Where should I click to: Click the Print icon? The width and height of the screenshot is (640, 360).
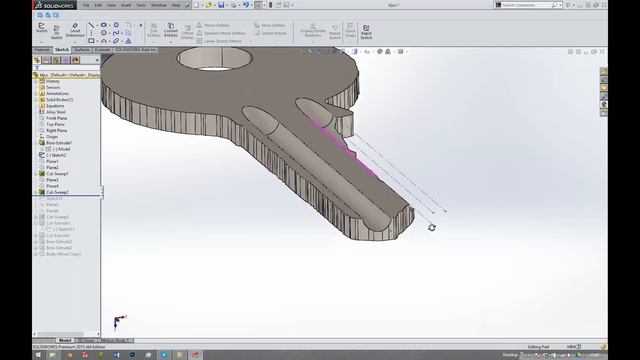tap(233, 5)
